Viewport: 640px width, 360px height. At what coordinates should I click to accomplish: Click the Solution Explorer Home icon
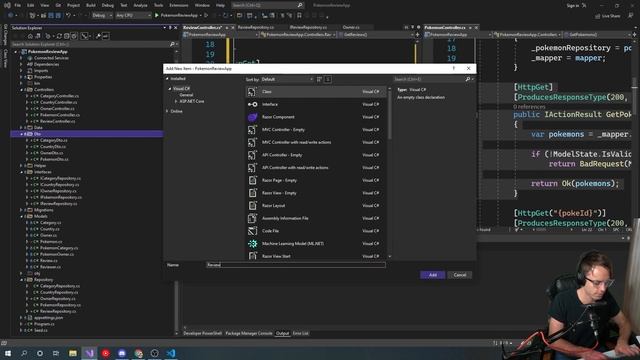tap(30, 36)
